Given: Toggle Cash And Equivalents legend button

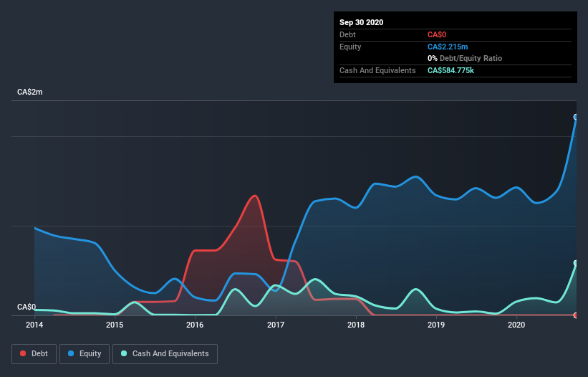Looking at the screenshot, I should (165, 354).
